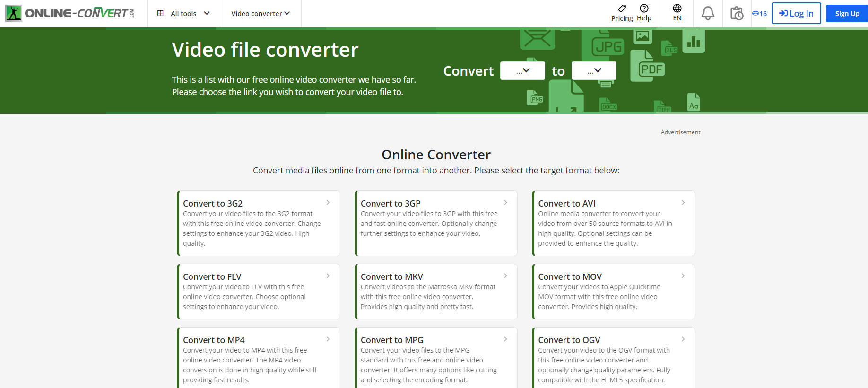
Task: Choose Convert to MP4
Action: (214, 340)
